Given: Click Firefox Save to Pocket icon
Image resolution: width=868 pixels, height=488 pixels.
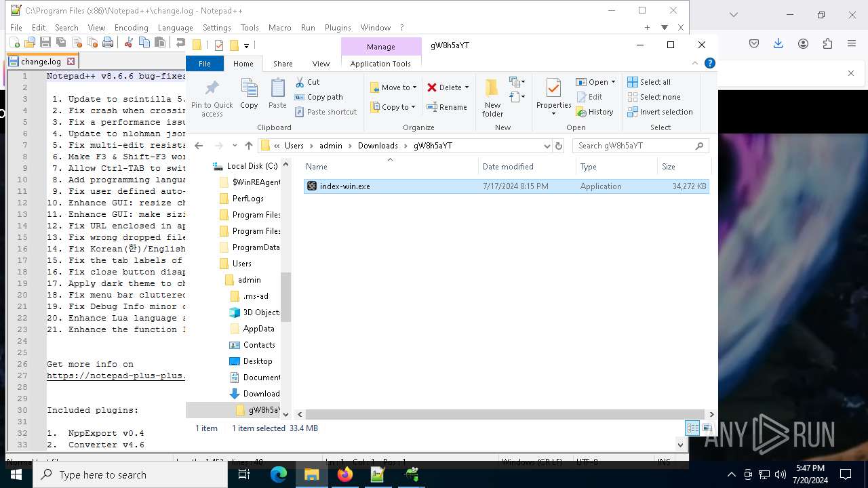Looking at the screenshot, I should tap(754, 43).
